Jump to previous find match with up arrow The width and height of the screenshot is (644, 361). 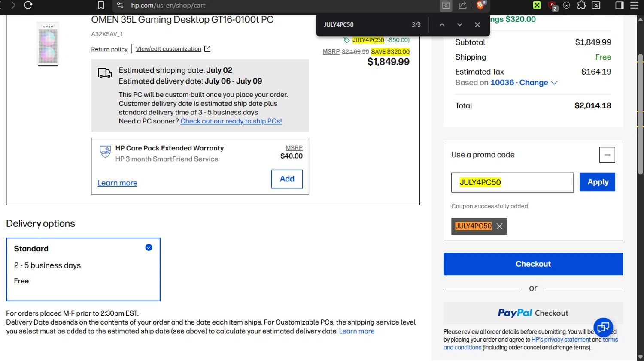[442, 25]
